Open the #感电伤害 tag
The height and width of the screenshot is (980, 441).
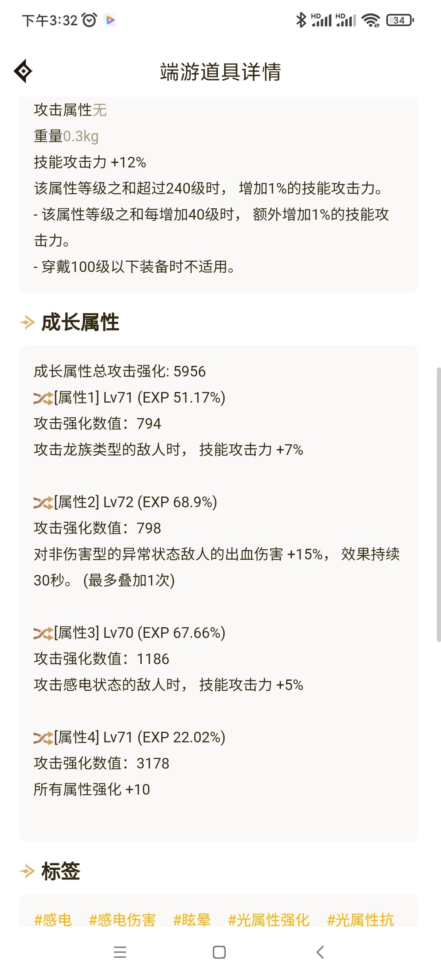pos(122,920)
